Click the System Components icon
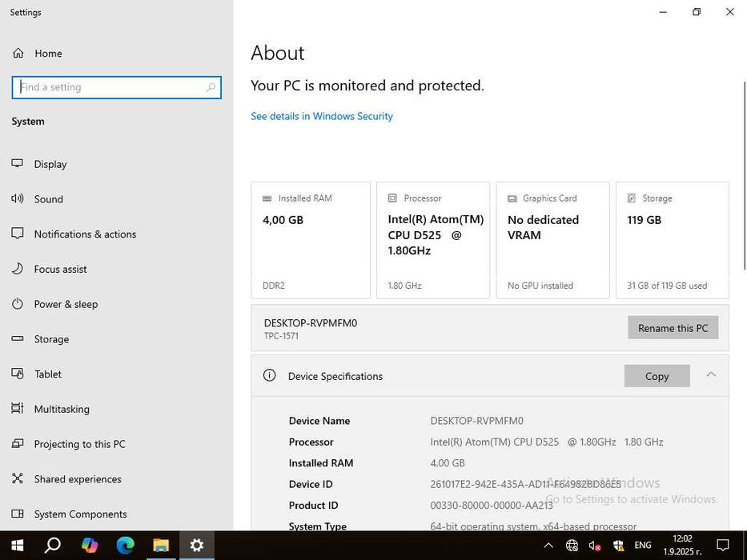 point(17,514)
